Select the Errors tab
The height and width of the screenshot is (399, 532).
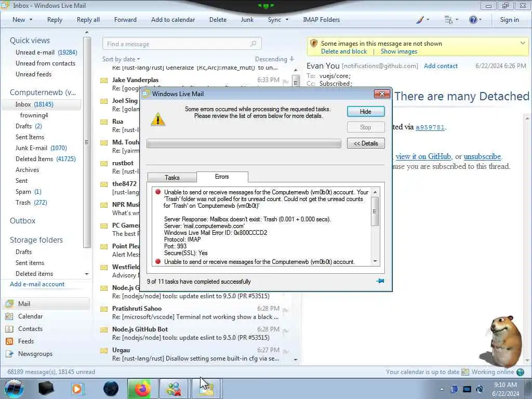click(x=222, y=177)
